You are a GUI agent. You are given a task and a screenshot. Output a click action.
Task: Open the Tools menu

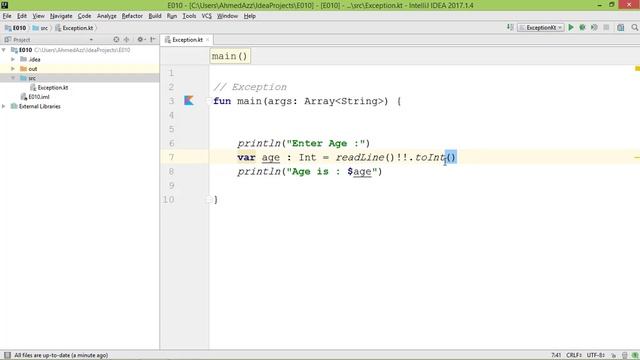tap(189, 16)
